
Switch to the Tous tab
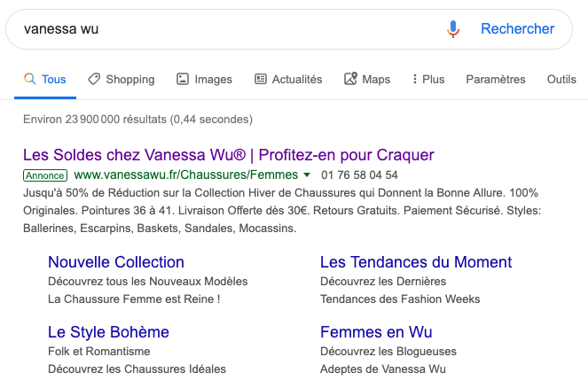click(45, 79)
